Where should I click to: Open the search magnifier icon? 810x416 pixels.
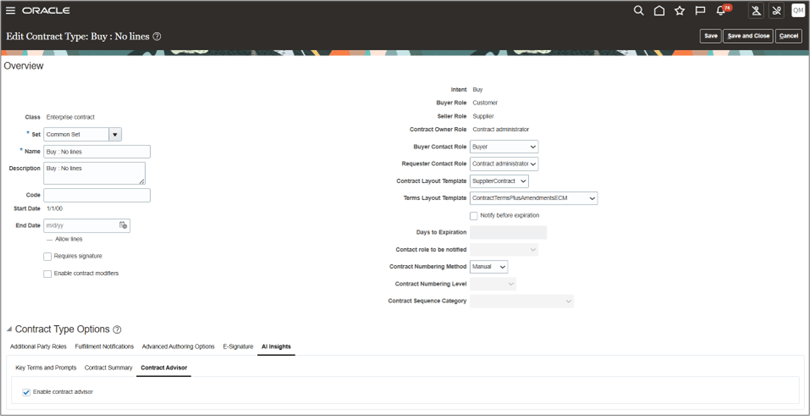click(638, 10)
